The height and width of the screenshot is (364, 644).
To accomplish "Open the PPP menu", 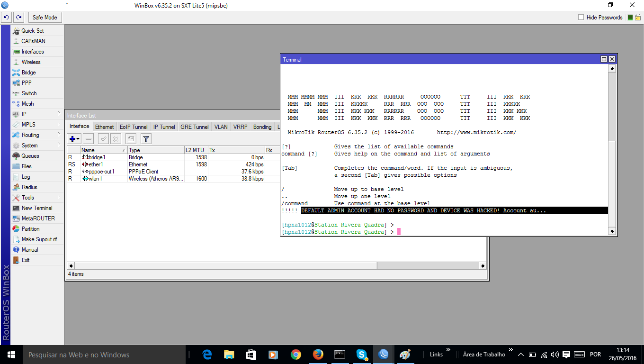I will click(37, 83).
